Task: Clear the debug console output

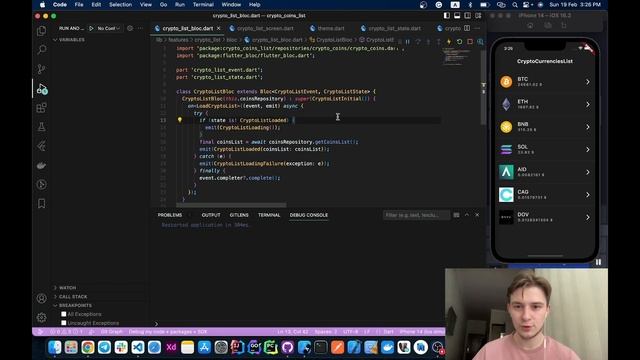Action: click(456, 215)
